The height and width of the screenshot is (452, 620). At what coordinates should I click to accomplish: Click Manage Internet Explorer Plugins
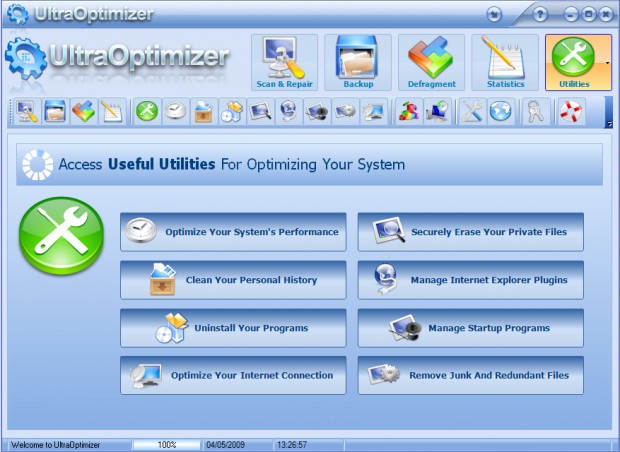pyautogui.click(x=471, y=280)
